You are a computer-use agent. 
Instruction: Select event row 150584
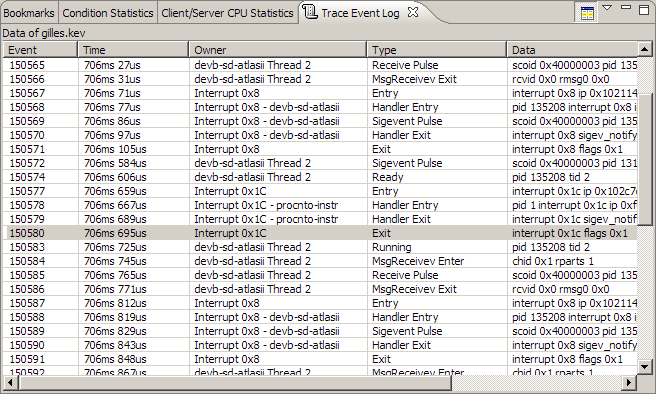320,261
